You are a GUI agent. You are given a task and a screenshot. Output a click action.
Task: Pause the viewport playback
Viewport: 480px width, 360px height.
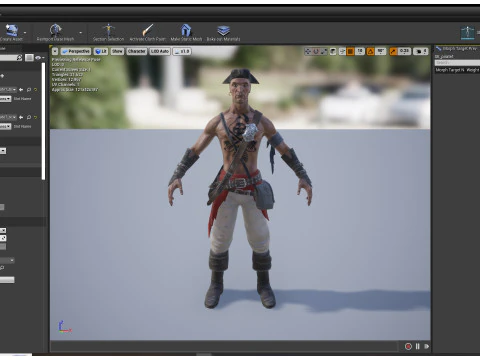pos(418,346)
